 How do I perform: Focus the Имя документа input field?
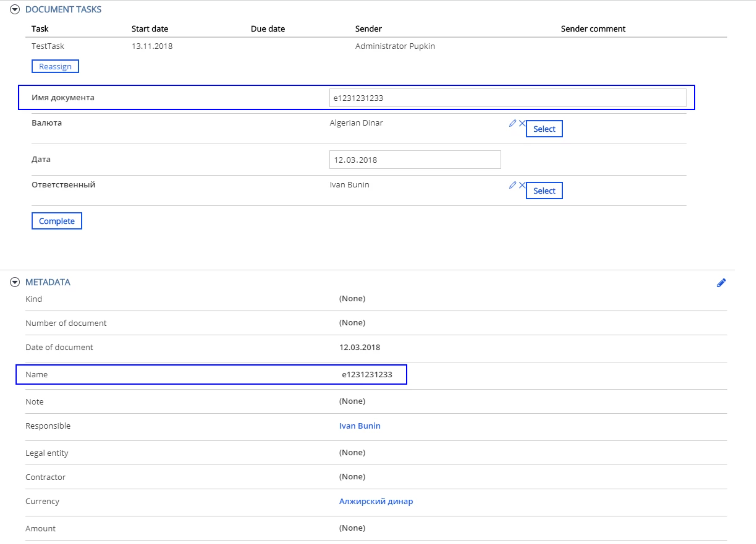coord(508,98)
